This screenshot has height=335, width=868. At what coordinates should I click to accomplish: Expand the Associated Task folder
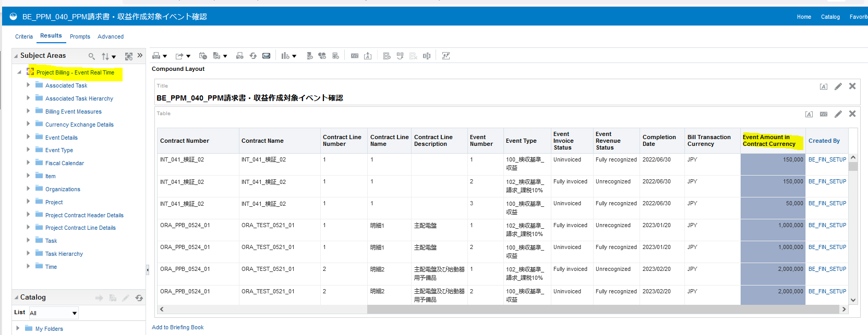tap(28, 84)
